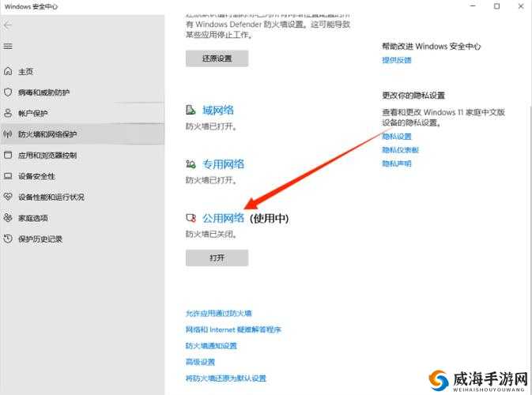Click the protection history clock icon
The height and width of the screenshot is (395, 532).
tap(8, 239)
